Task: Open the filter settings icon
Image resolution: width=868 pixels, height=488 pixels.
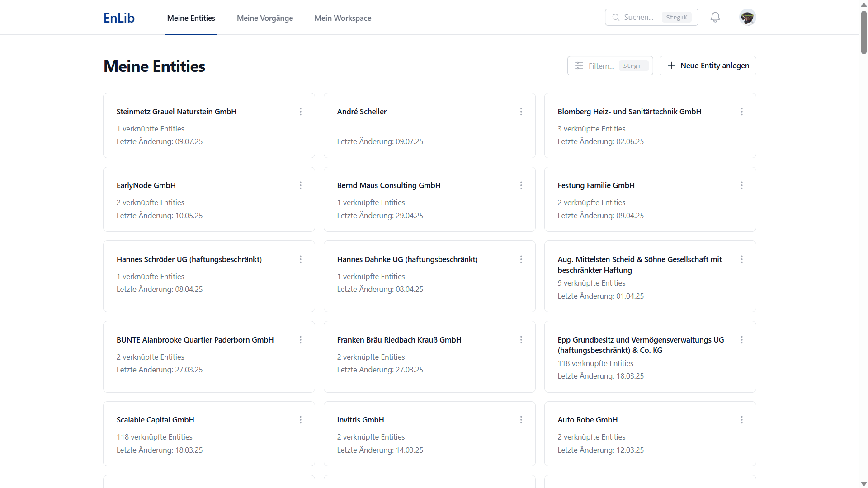Action: click(580, 66)
